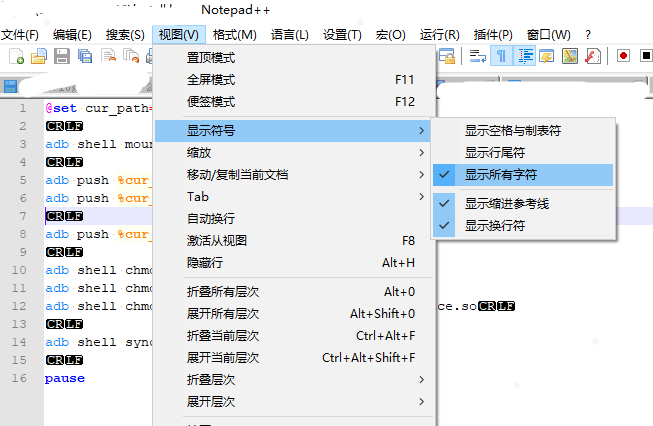Open the 文件(F) menu
Screen dimensions: 653x426
point(20,35)
